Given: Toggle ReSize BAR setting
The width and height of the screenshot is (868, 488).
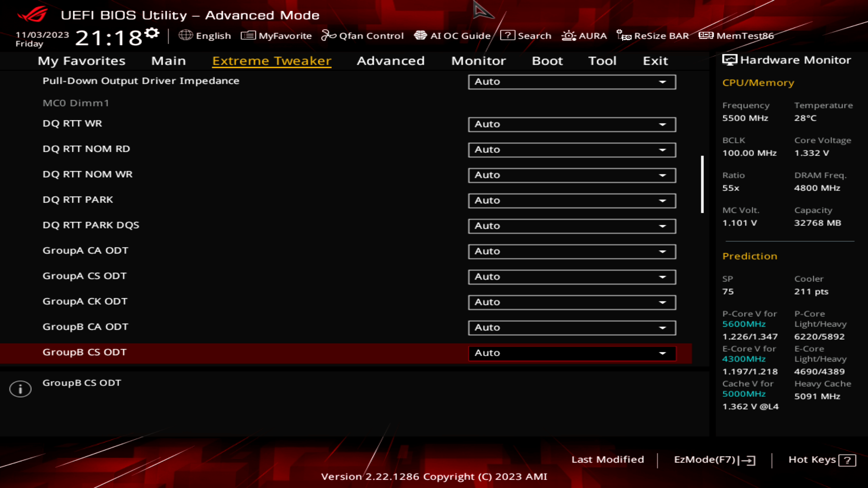Looking at the screenshot, I should 653,36.
